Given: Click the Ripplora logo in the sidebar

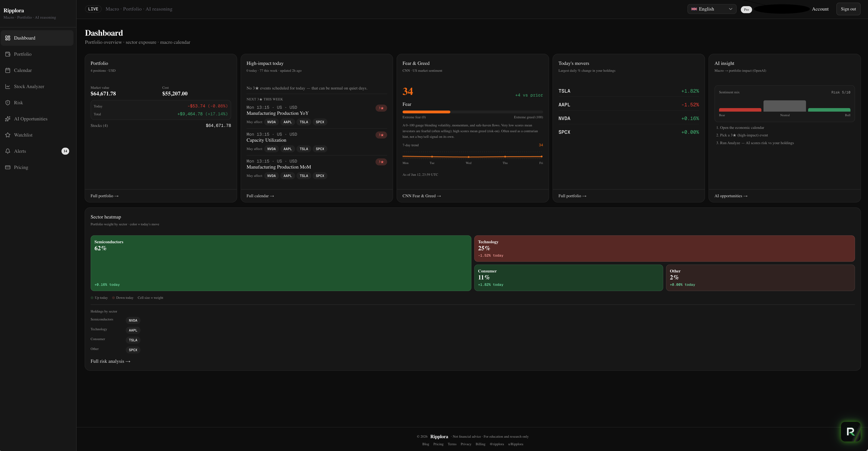Looking at the screenshot, I should (14, 11).
